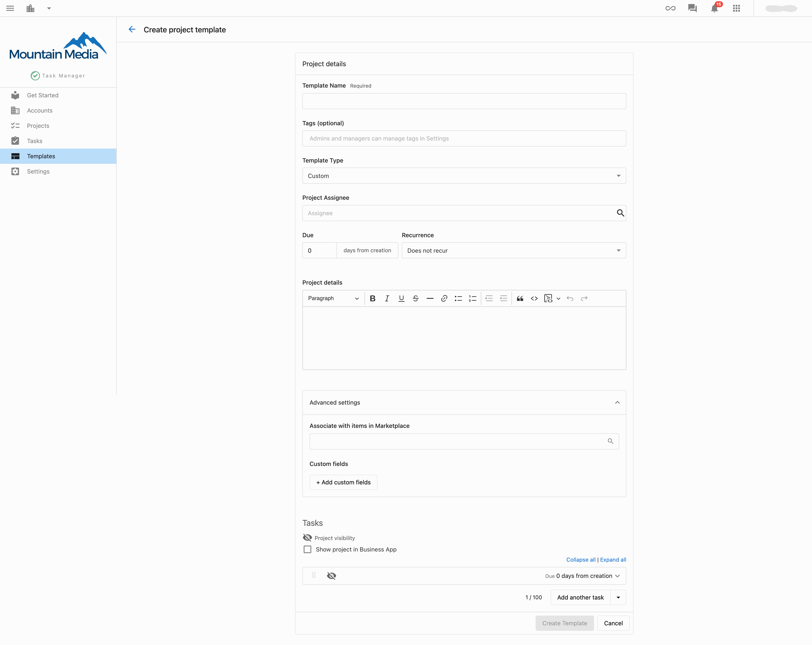Screen dimensions: 812x645
Task: Toggle inline code formatting
Action: pos(534,298)
